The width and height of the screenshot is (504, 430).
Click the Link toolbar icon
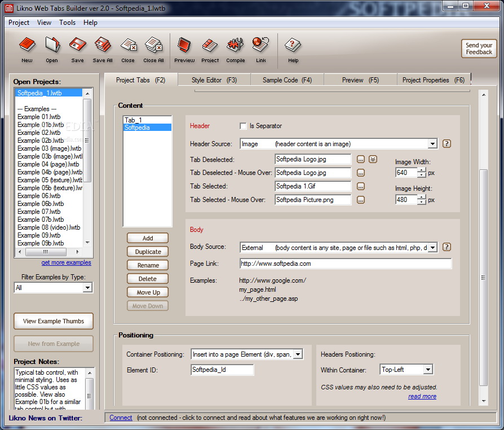tap(260, 49)
